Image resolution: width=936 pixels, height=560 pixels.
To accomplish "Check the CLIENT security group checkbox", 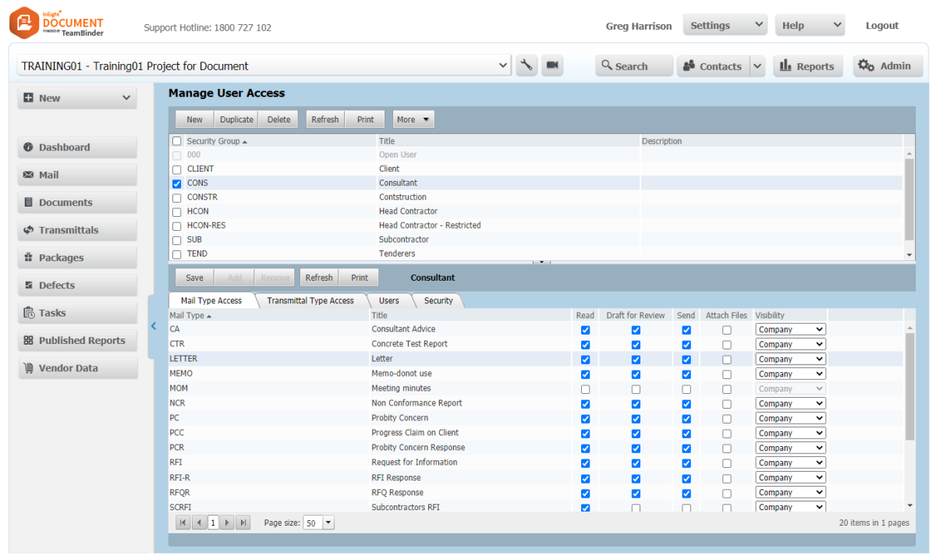I will click(177, 169).
